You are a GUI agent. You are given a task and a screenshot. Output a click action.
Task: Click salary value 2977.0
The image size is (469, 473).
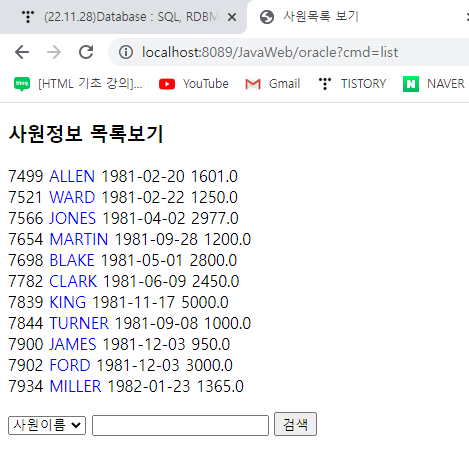click(215, 218)
